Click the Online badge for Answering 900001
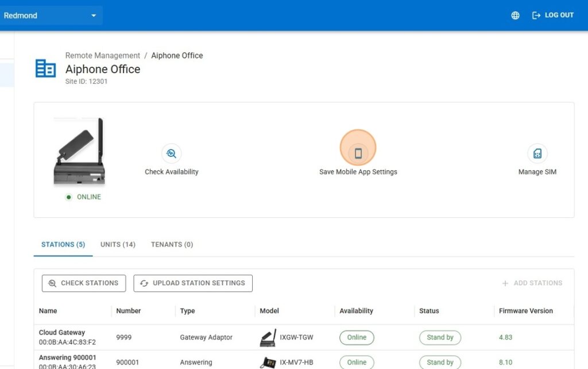The width and height of the screenshot is (588, 369). click(357, 363)
